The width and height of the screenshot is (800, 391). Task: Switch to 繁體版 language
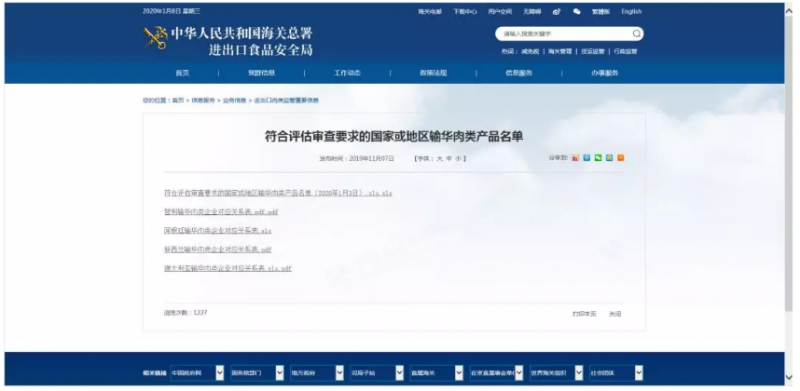point(601,12)
